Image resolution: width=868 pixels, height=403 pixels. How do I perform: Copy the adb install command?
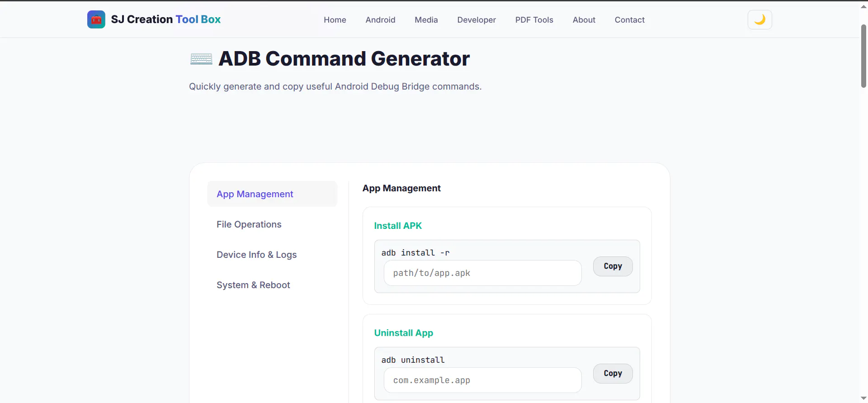613,266
